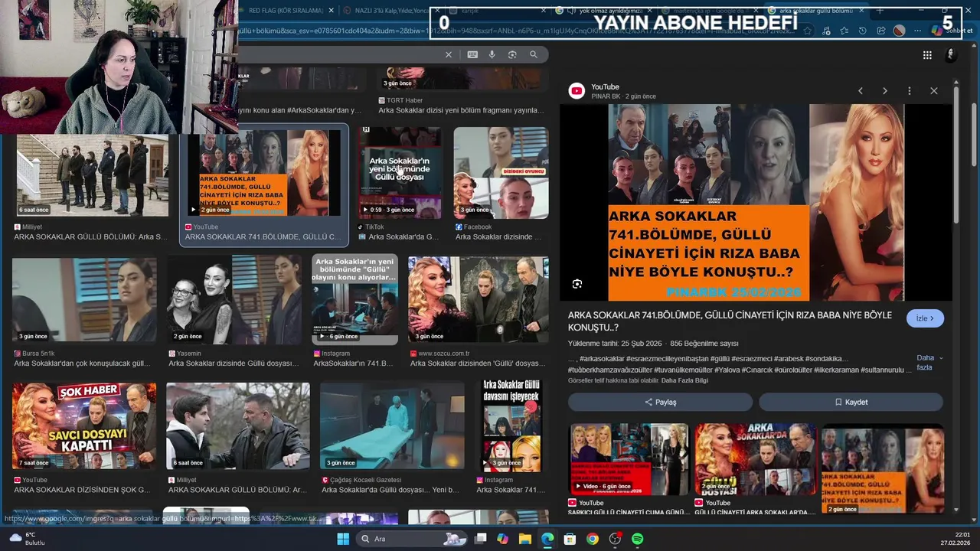
Task: Open www.sozcu.com.tr result thumbnail
Action: [479, 300]
